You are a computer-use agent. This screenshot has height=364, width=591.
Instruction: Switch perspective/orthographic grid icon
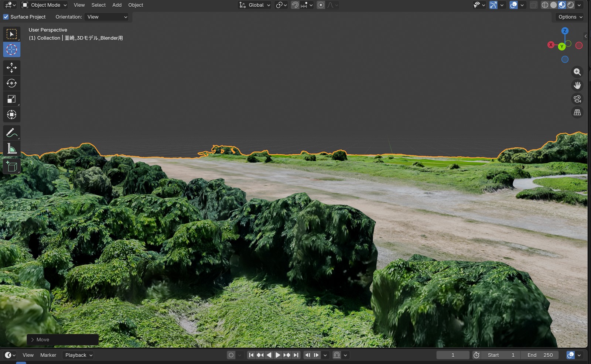(x=577, y=112)
